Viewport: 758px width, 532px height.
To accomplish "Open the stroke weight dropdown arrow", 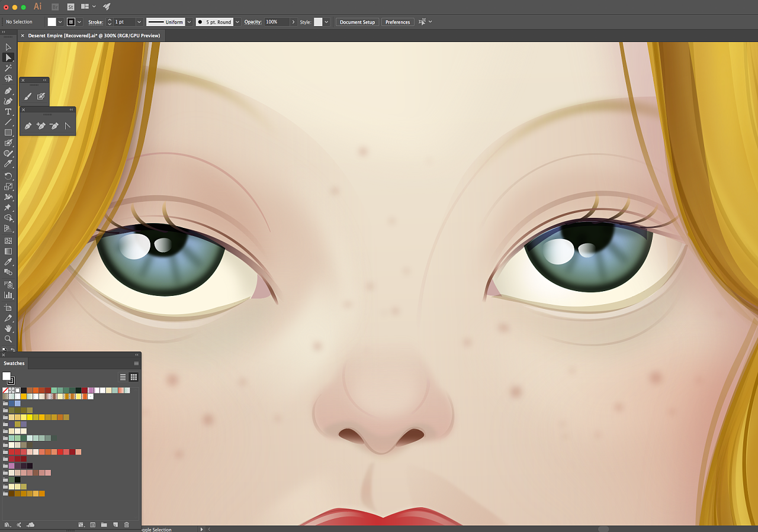I will pyautogui.click(x=139, y=22).
